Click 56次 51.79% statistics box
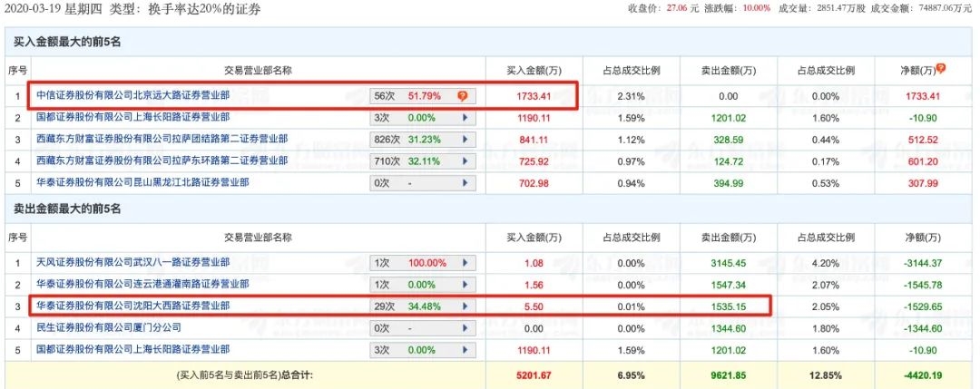980x389 pixels. click(423, 97)
